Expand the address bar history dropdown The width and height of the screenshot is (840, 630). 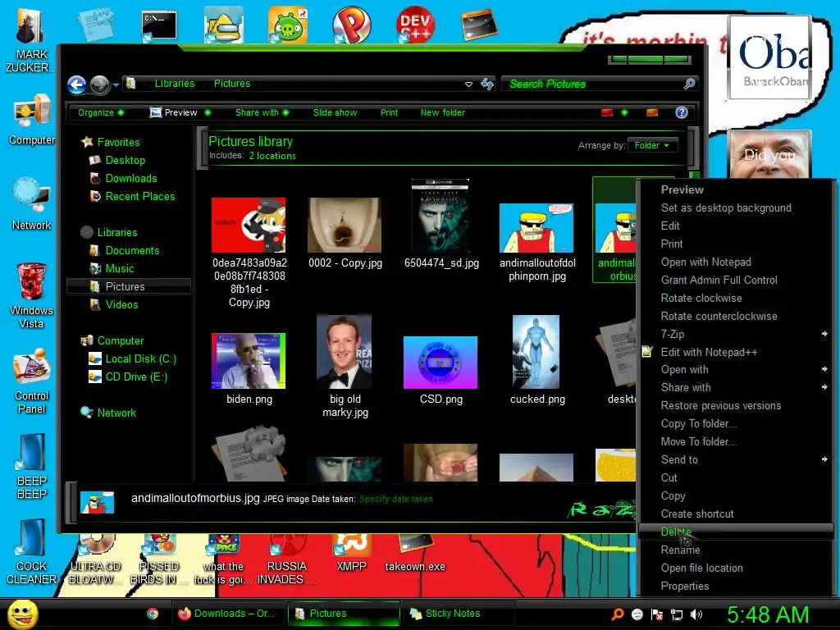pyautogui.click(x=468, y=84)
